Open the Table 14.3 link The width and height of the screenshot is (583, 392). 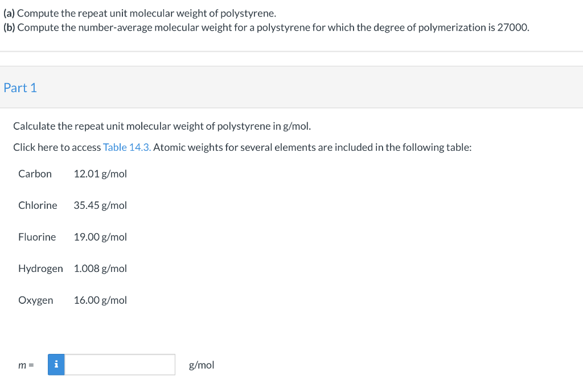[x=126, y=147]
